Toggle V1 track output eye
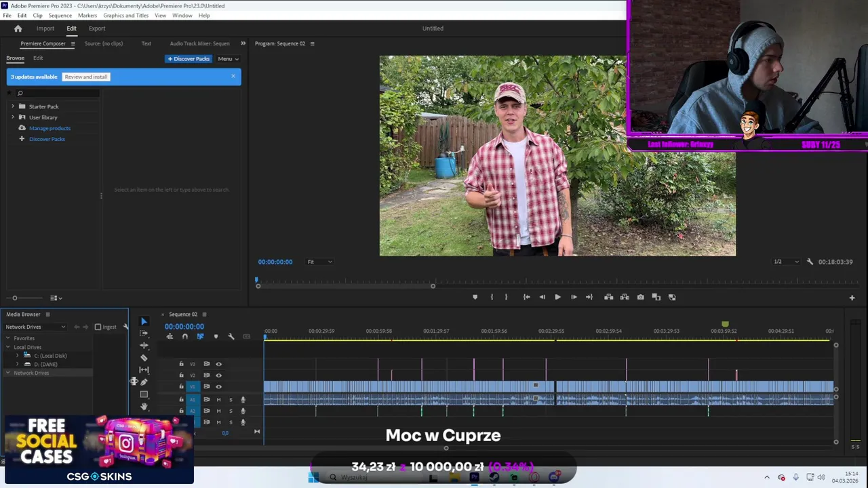The height and width of the screenshot is (488, 868). point(218,386)
